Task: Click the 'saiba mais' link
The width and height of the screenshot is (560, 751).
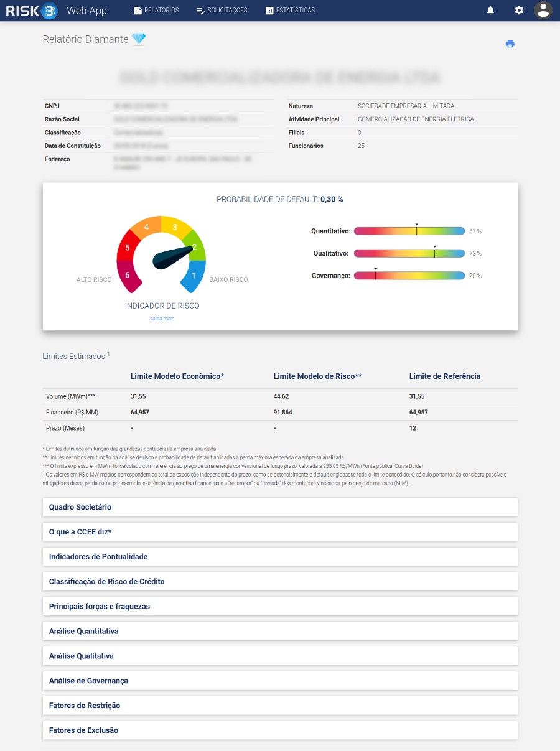Action: (162, 319)
